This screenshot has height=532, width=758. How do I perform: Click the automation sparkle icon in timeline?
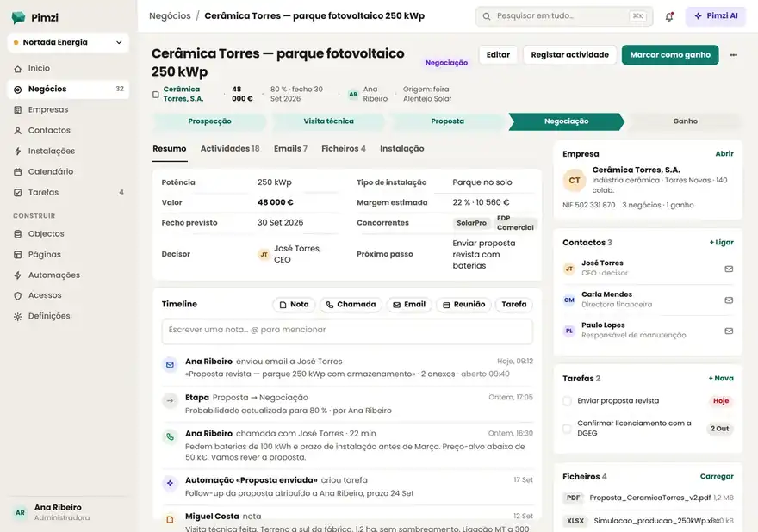click(x=171, y=483)
